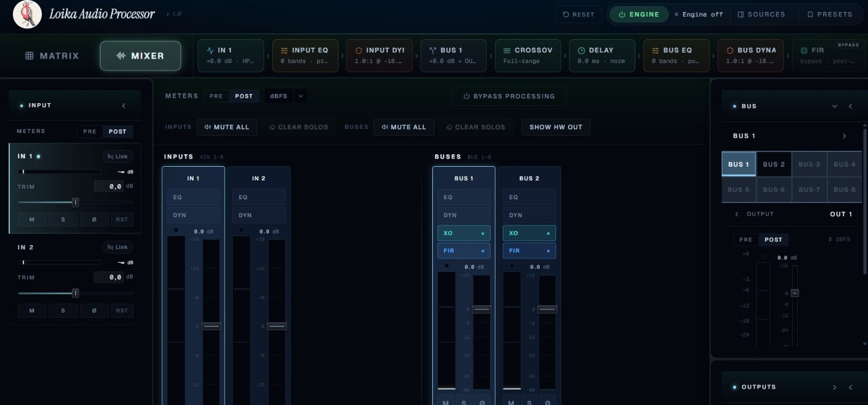Click the inputs Clear Solos icon
The width and height of the screenshot is (868, 405).
pyautogui.click(x=272, y=127)
